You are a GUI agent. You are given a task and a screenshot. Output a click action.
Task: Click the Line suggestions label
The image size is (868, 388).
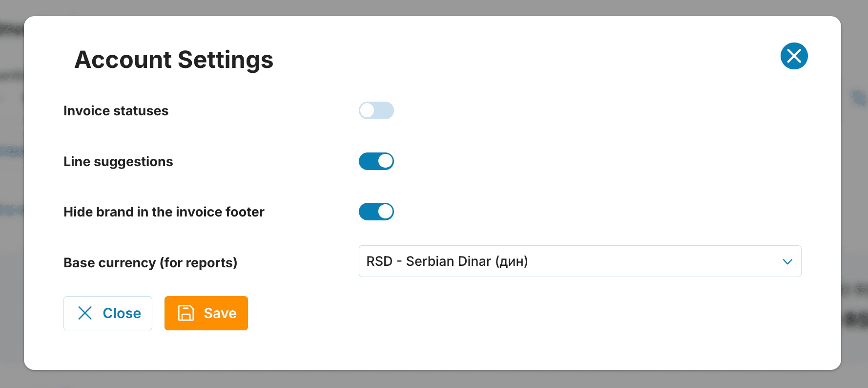click(x=118, y=162)
